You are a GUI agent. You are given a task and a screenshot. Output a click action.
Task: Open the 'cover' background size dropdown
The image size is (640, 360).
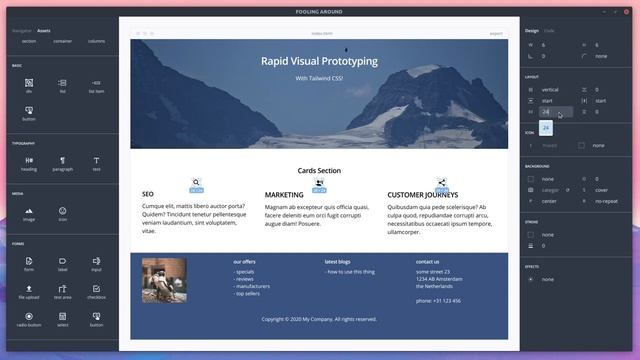point(601,190)
